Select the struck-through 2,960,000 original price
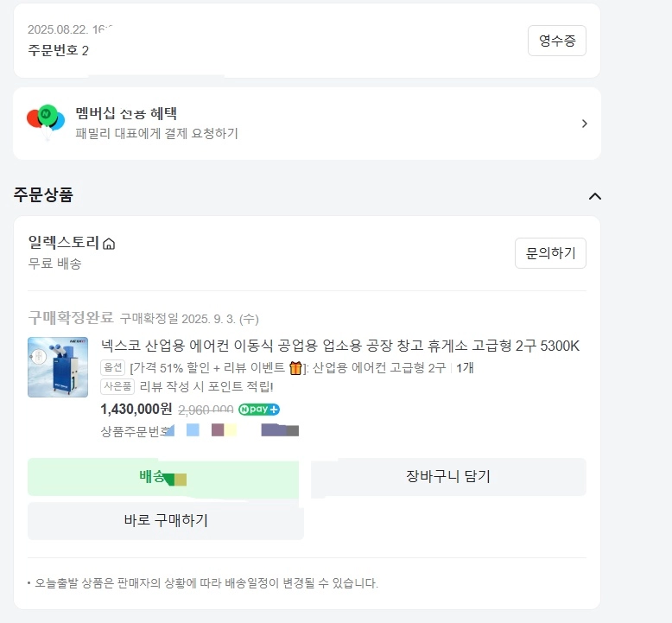Image resolution: width=672 pixels, height=623 pixels. 206,410
